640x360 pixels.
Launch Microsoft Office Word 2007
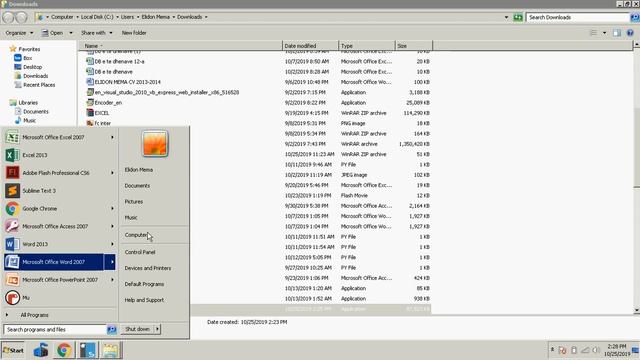(x=53, y=262)
